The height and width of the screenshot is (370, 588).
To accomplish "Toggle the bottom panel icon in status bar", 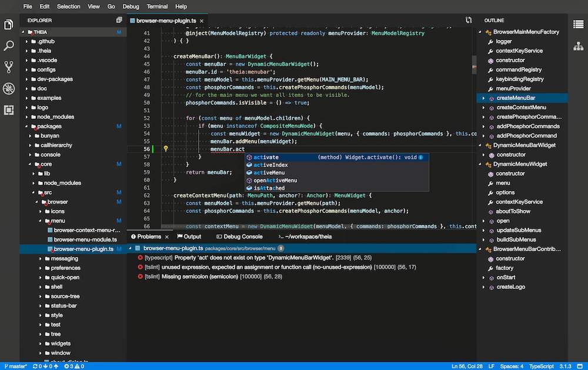I will tap(580, 366).
